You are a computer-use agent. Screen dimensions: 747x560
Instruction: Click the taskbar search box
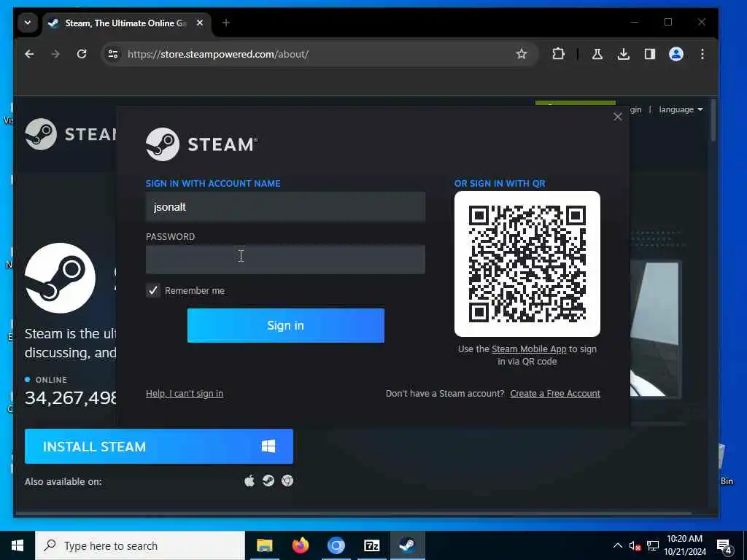click(x=140, y=545)
